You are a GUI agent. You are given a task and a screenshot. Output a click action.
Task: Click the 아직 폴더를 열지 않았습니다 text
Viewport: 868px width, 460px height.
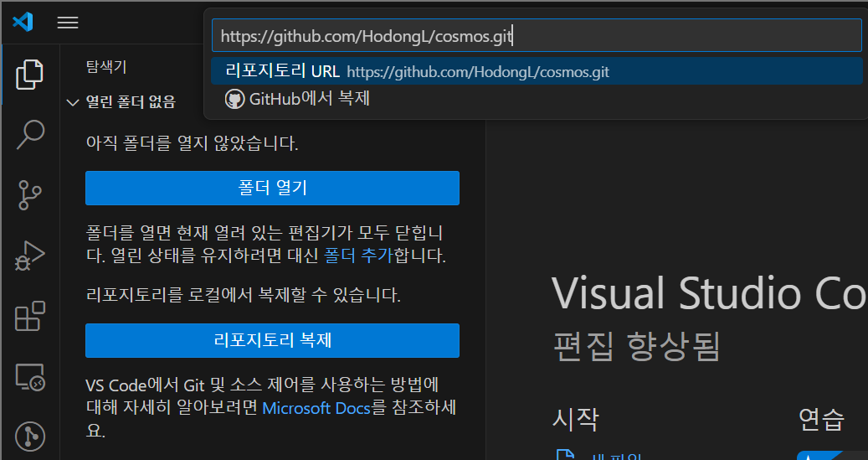(x=192, y=144)
